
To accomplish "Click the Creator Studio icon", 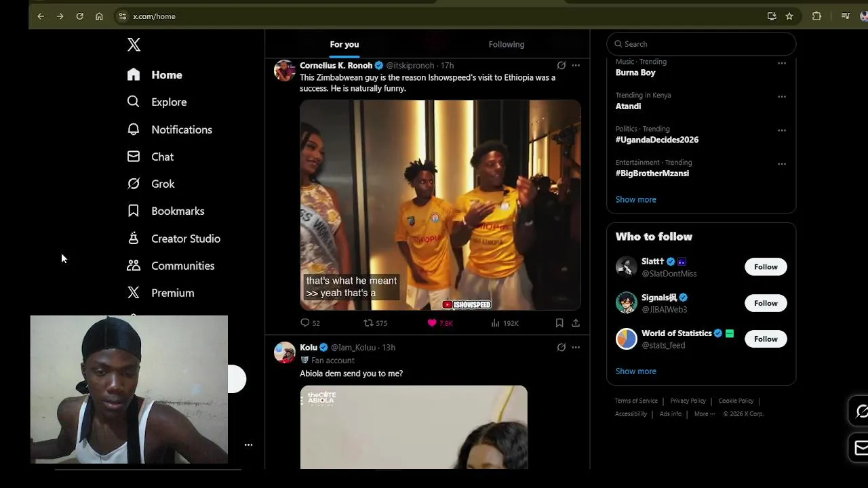I will click(134, 238).
